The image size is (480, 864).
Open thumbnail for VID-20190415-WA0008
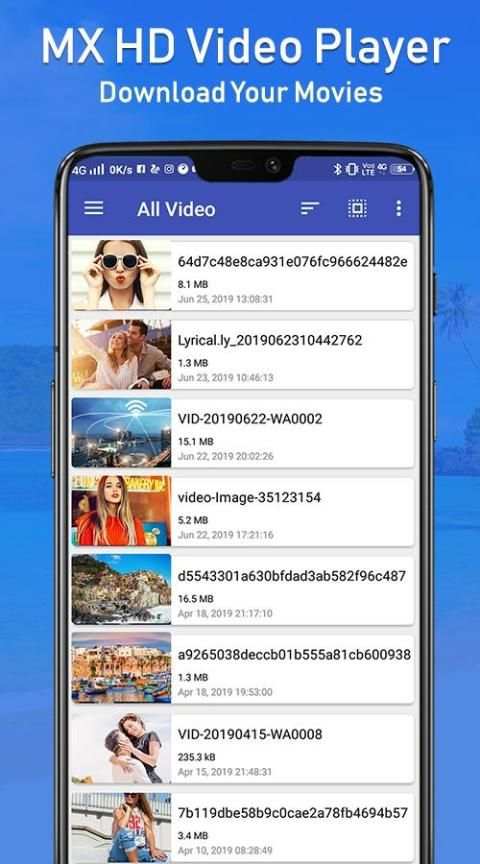(122, 748)
